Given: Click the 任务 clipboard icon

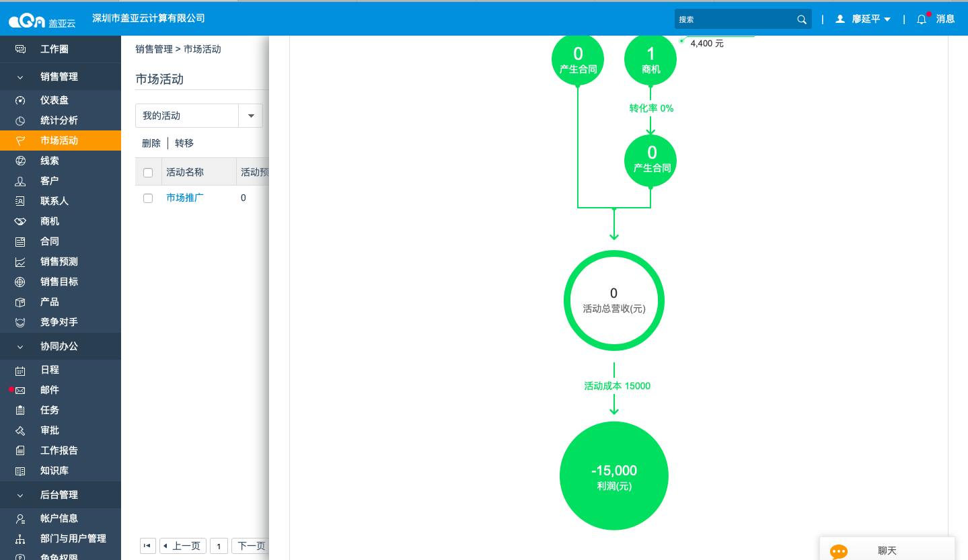Looking at the screenshot, I should tap(20, 410).
